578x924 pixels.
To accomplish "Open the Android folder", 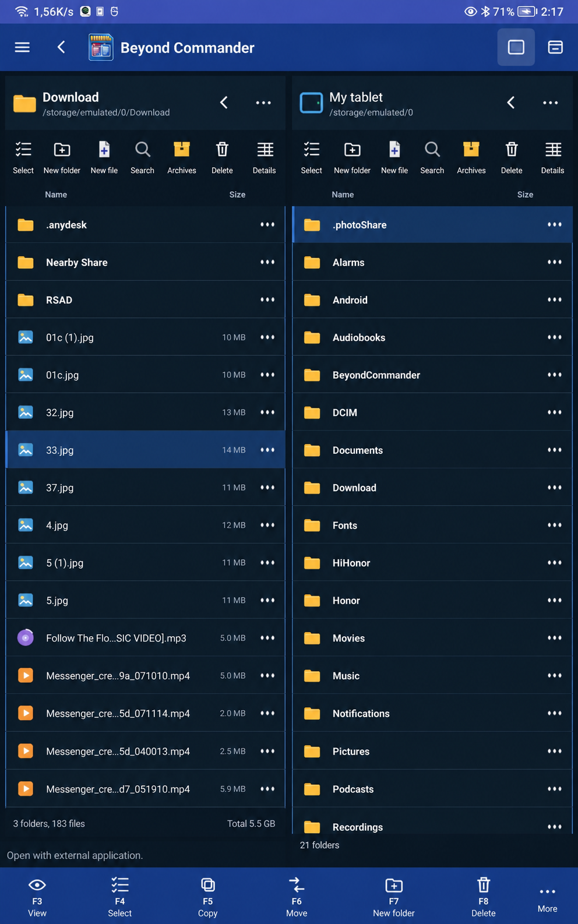I will [432, 300].
